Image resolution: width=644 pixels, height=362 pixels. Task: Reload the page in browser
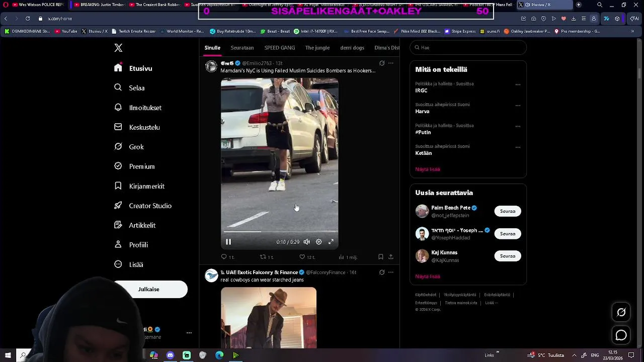[28, 19]
